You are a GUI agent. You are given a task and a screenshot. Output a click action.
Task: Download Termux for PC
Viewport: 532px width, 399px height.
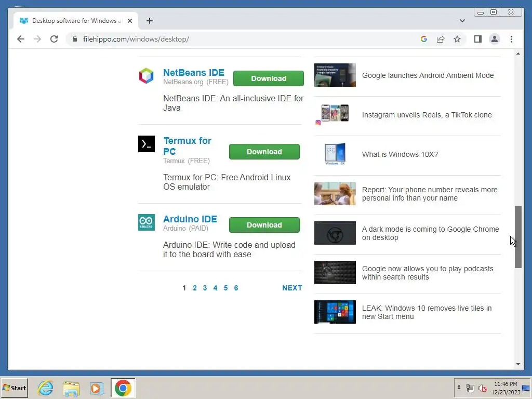[264, 152]
